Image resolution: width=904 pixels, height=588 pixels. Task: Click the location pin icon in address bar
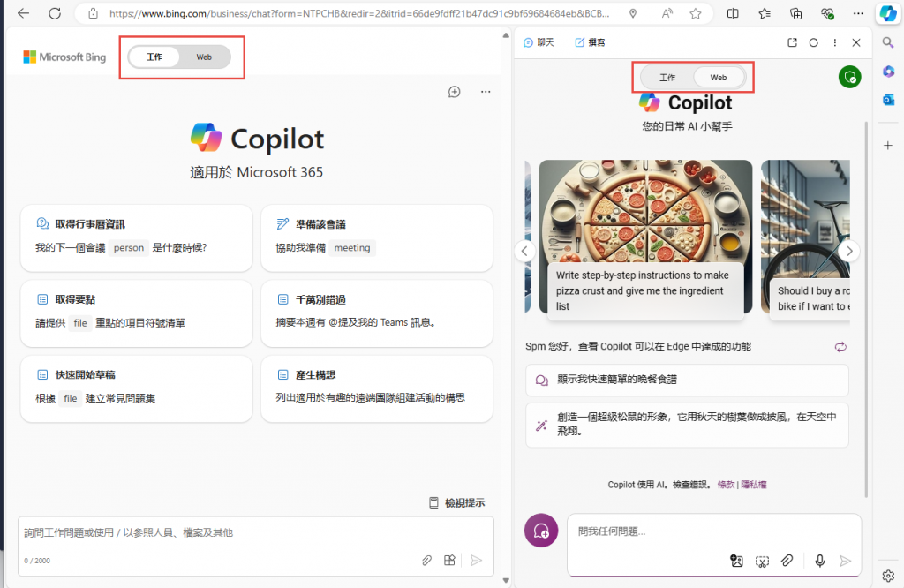coord(633,13)
